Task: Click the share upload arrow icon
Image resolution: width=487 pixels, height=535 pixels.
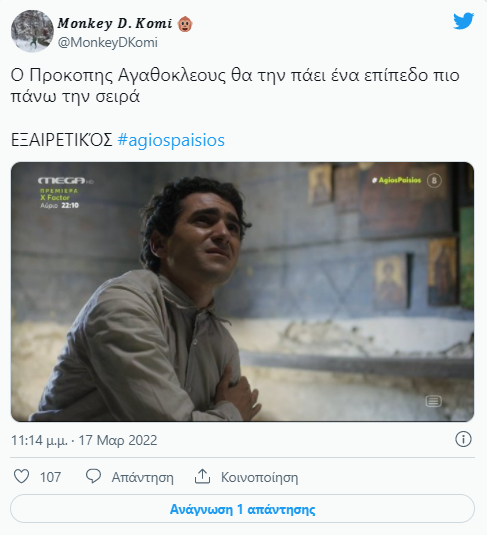Action: [x=202, y=476]
